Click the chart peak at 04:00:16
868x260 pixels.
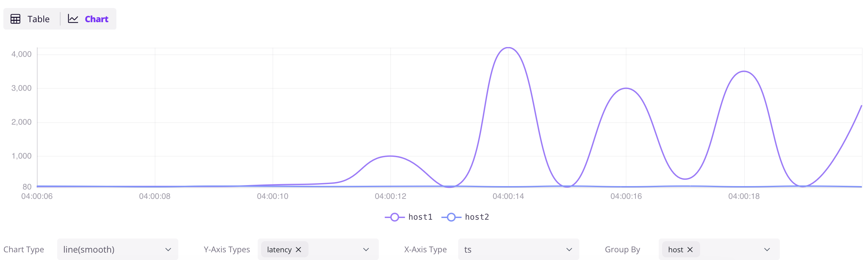[x=626, y=88]
